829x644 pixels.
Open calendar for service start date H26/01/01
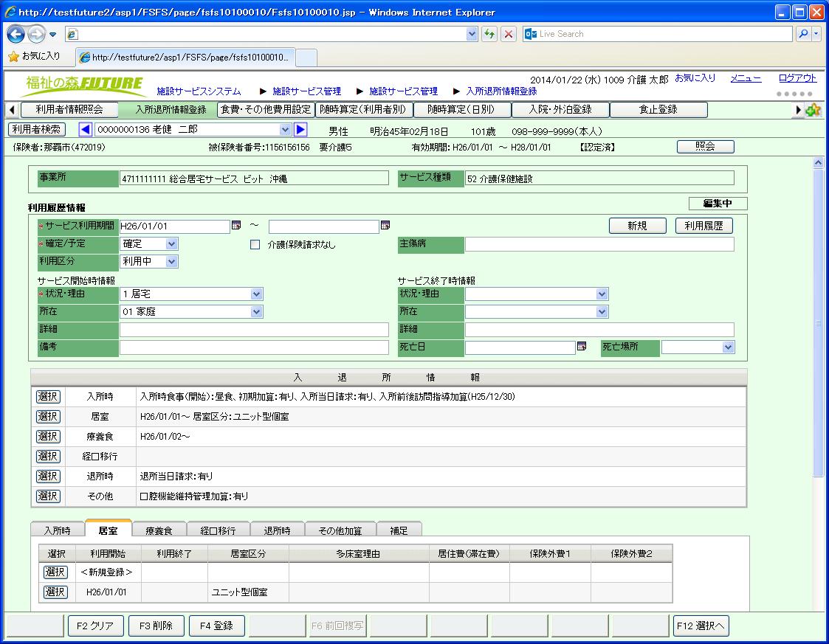(236, 226)
